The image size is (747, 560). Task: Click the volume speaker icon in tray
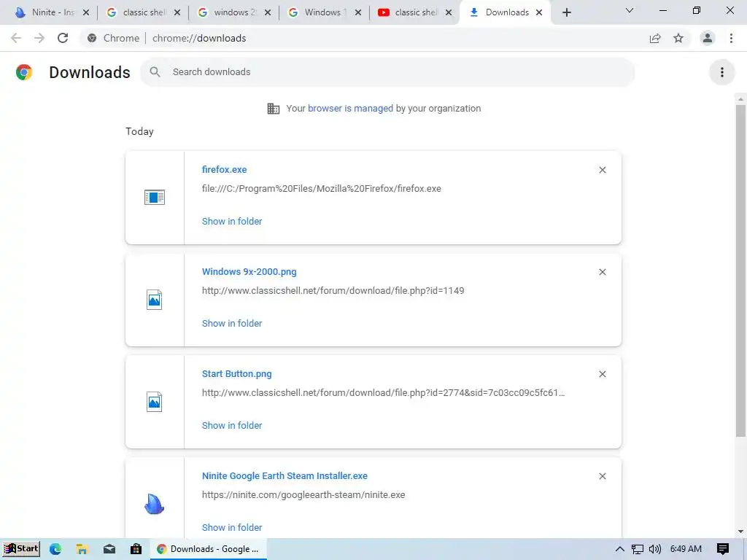click(x=655, y=549)
